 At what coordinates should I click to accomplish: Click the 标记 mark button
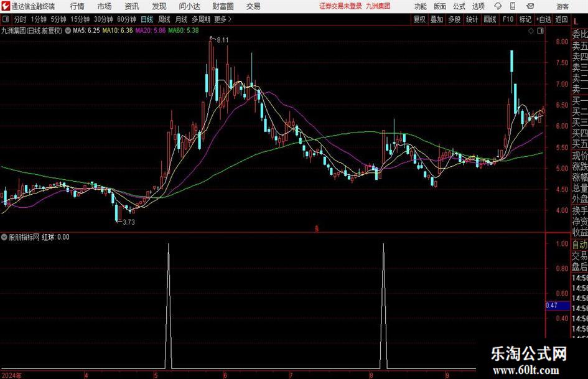[x=525, y=19]
